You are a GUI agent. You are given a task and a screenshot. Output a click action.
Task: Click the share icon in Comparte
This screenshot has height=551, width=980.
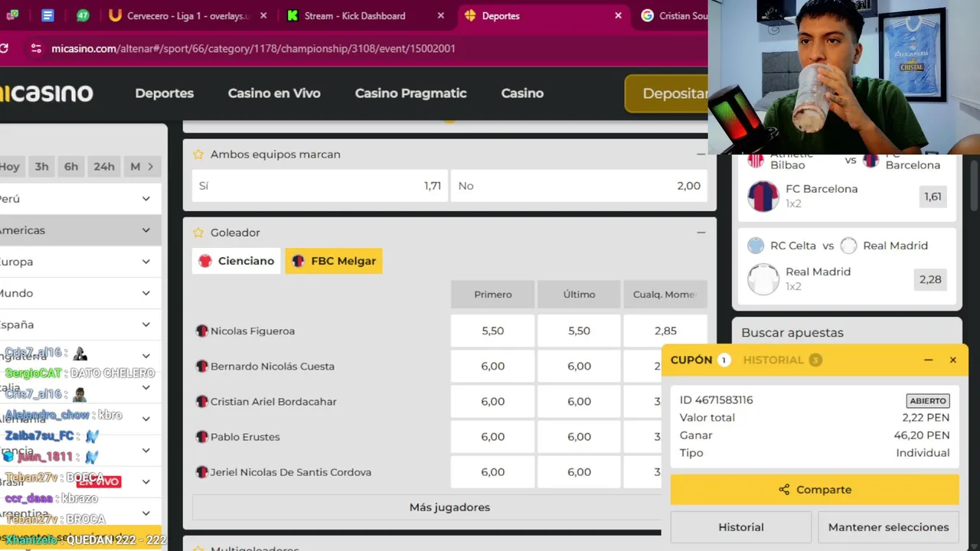point(784,490)
